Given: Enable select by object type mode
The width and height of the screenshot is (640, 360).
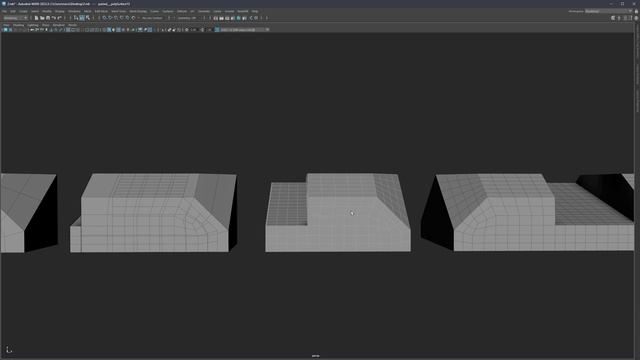Looking at the screenshot, I should point(82,18).
